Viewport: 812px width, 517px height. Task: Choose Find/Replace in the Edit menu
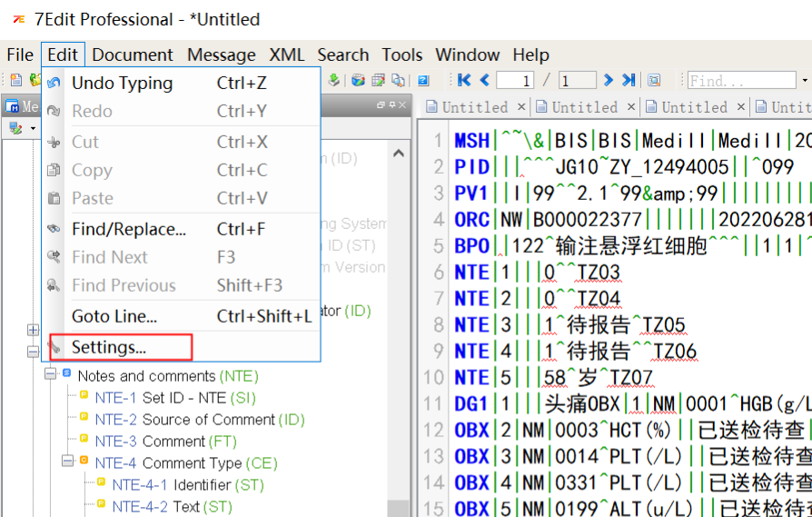(129, 230)
